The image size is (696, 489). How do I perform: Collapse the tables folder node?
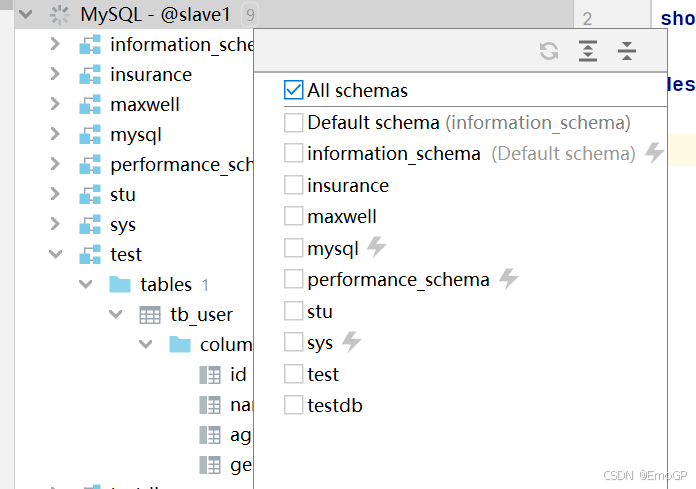click(x=85, y=284)
